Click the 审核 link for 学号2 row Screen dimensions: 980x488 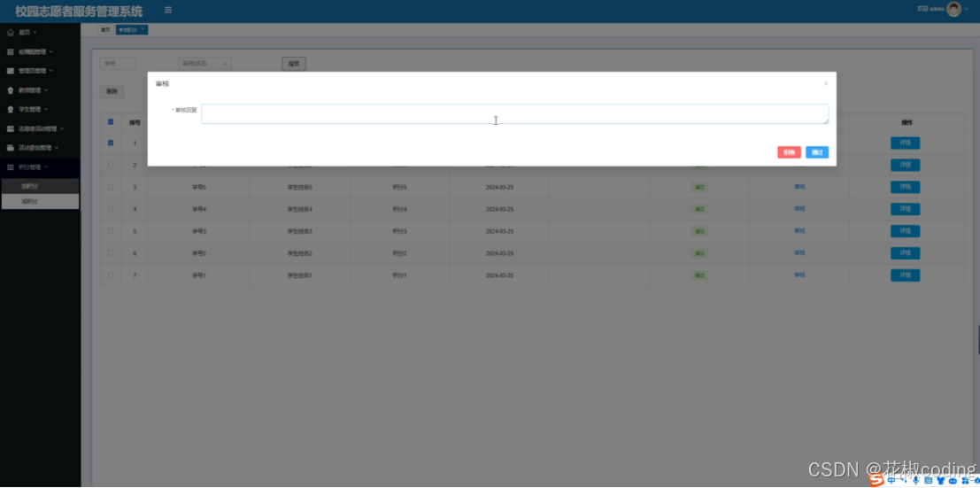tap(799, 252)
